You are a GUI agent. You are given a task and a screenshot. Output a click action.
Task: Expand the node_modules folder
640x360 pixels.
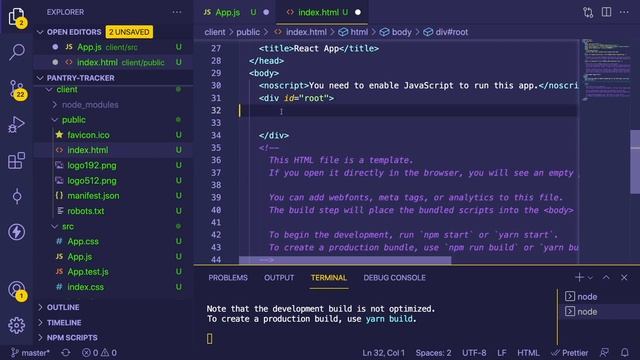[55, 104]
